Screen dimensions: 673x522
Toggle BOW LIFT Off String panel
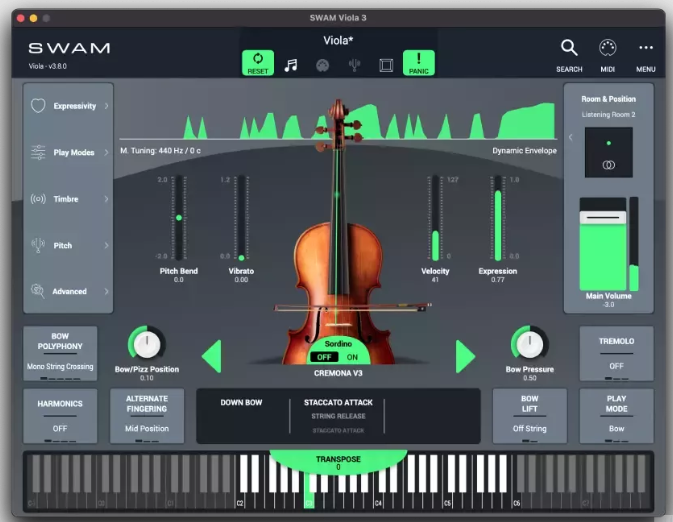click(x=530, y=416)
